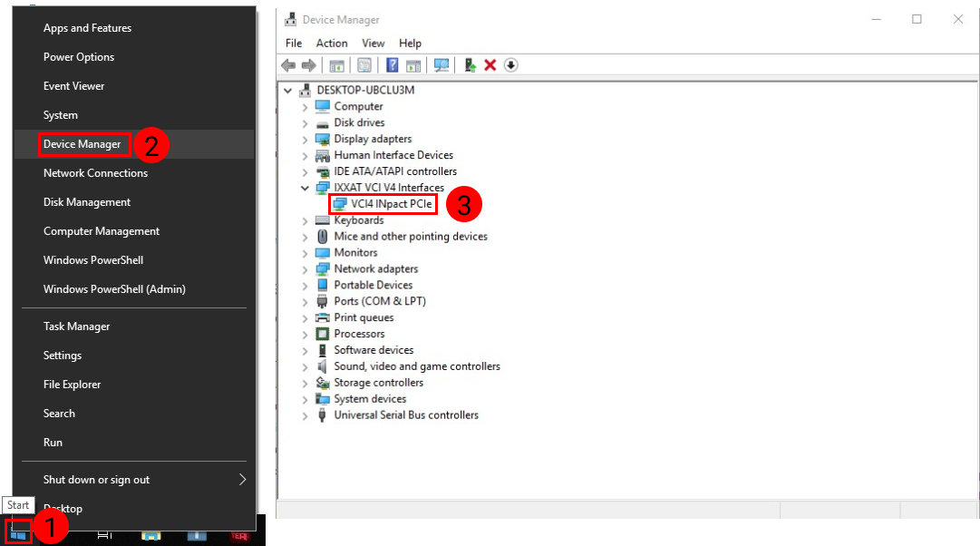Open Device Manager from the context menu
The height and width of the screenshot is (546, 980).
pos(83,144)
